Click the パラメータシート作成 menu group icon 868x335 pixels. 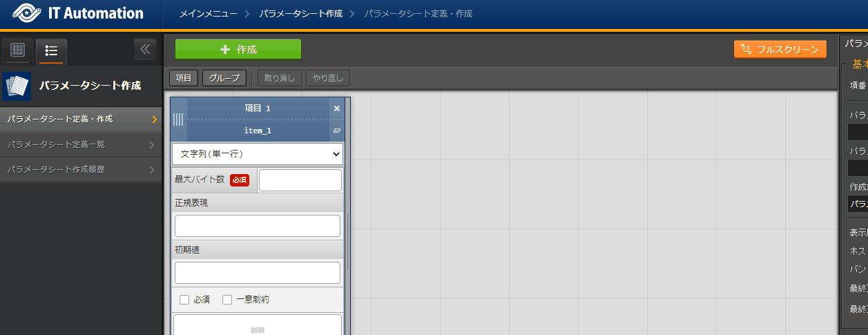(x=17, y=86)
